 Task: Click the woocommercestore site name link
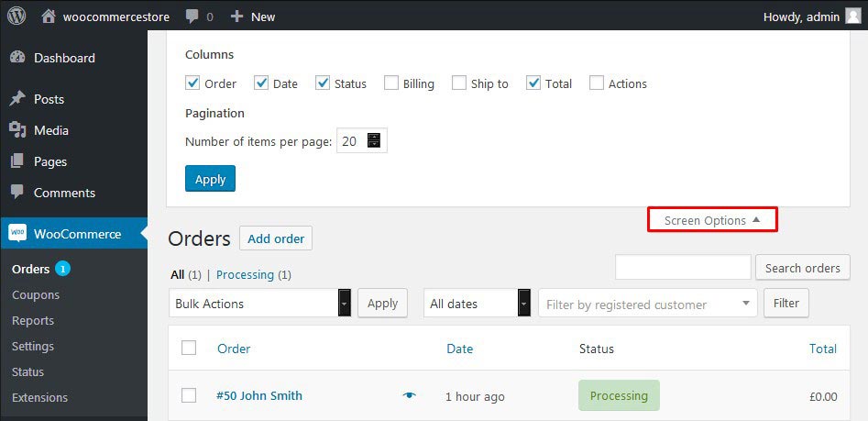click(116, 17)
